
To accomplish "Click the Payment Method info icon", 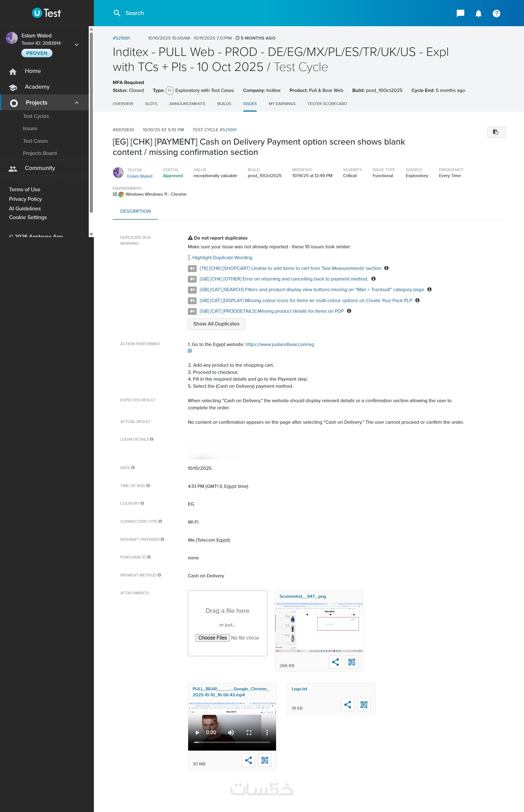I will [x=159, y=575].
